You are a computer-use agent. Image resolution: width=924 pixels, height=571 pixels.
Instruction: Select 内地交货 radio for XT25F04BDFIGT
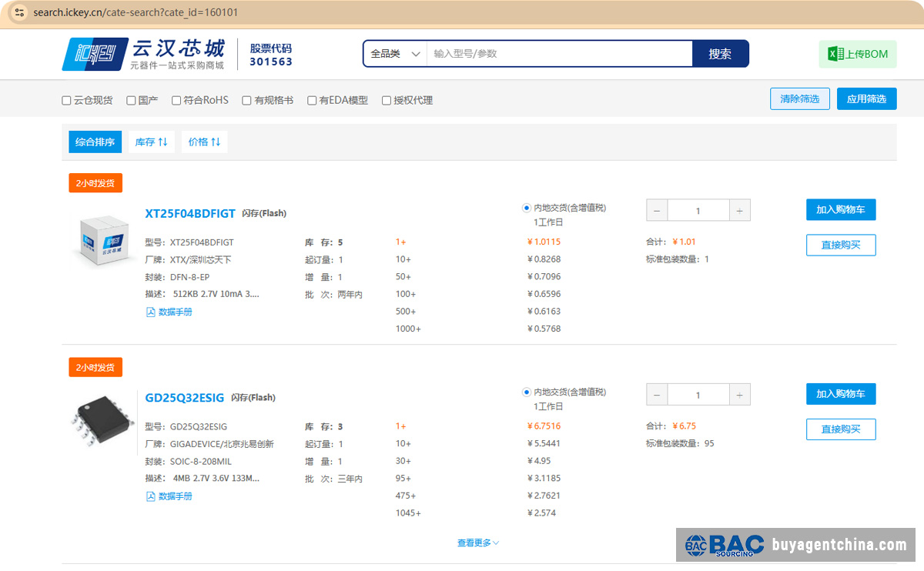point(527,208)
